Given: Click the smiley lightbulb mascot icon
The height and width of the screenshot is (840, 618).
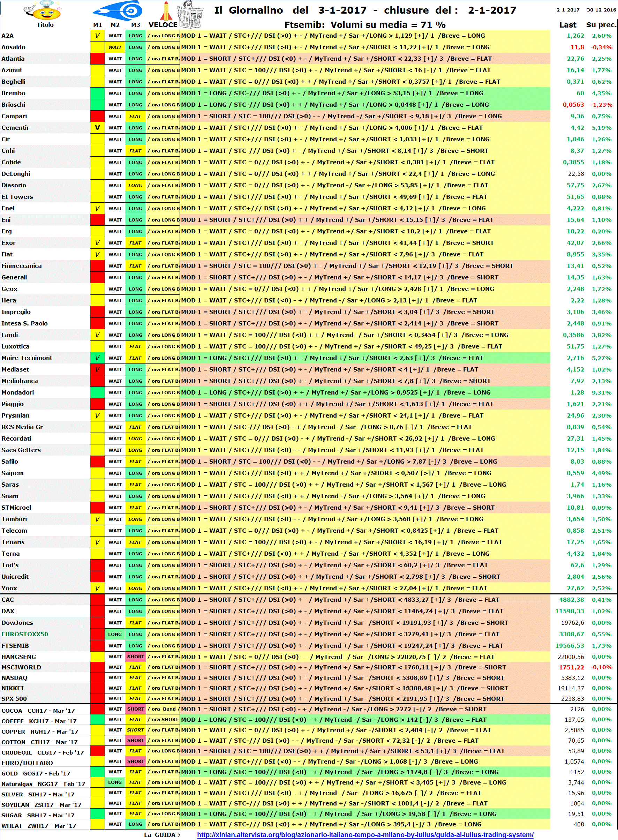Looking at the screenshot, I should click(43, 10).
